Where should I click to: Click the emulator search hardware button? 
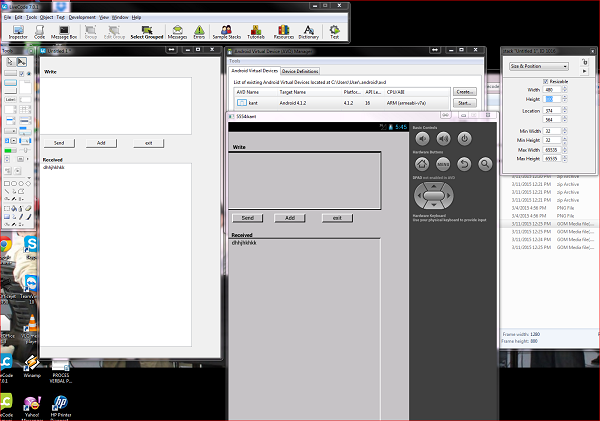click(485, 163)
